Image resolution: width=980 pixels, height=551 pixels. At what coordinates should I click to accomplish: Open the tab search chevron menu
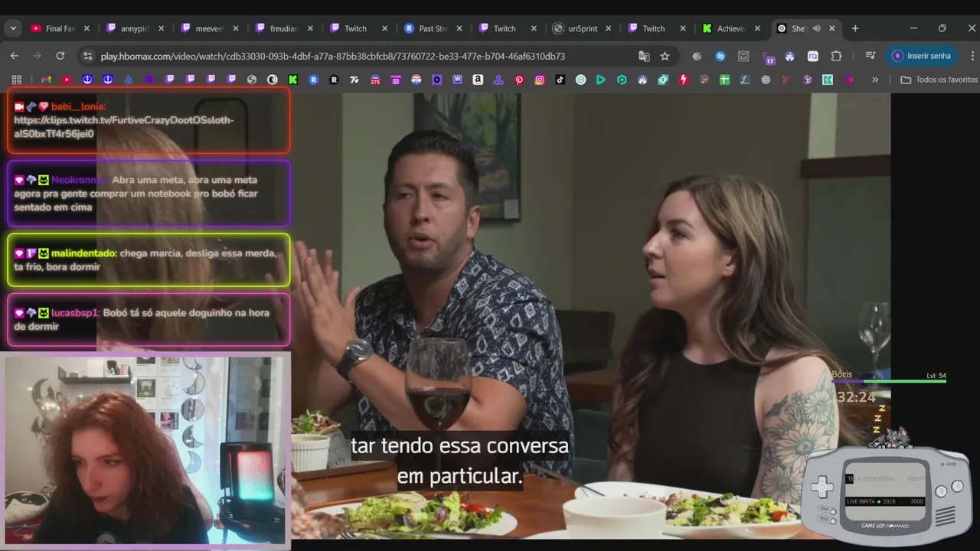tap(13, 28)
